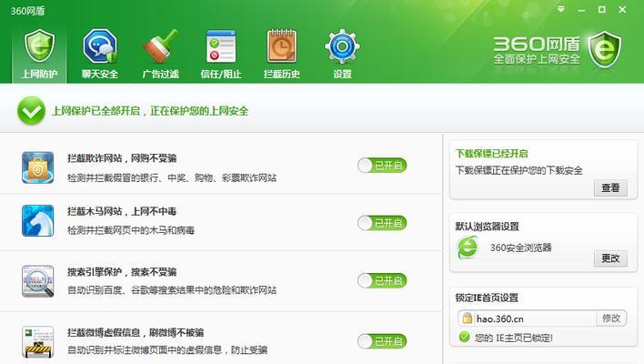
Task: Click the horse trojan-site icon
Action: coord(38,220)
